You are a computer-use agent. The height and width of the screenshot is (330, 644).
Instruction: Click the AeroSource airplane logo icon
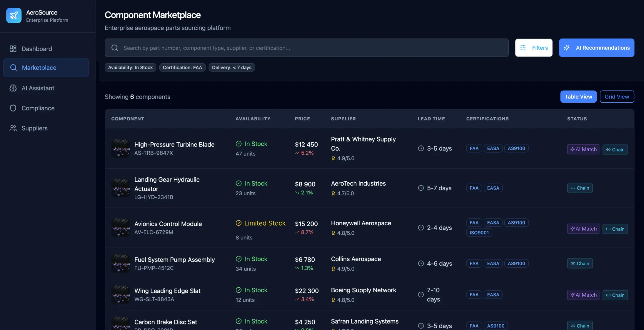[x=14, y=15]
